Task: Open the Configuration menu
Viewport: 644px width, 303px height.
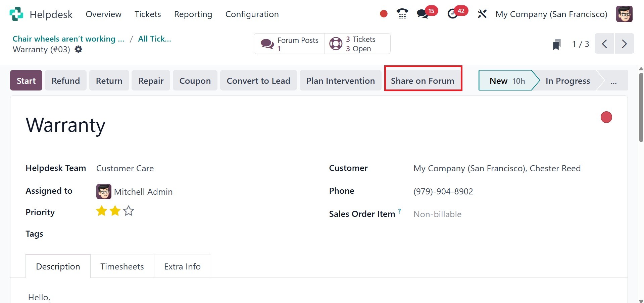Action: click(252, 14)
